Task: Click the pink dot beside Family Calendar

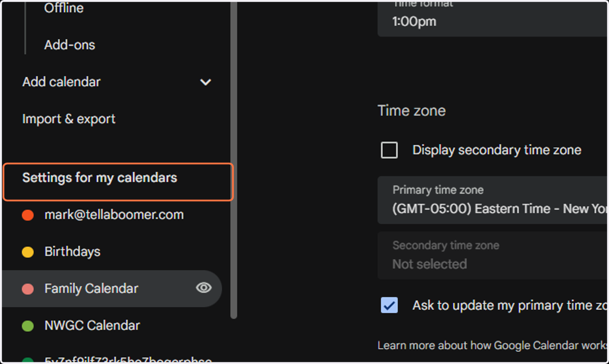Action: point(28,289)
